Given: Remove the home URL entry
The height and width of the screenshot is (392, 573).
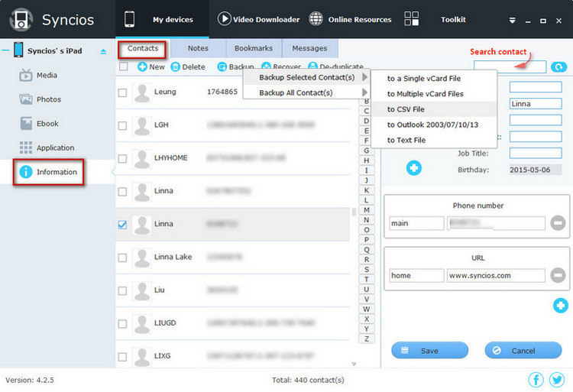Looking at the screenshot, I should pos(558,275).
